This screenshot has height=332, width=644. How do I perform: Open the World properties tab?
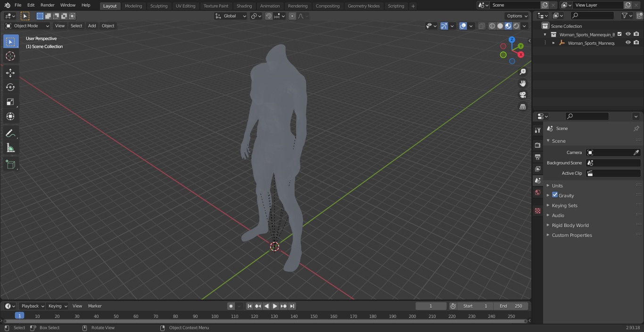(537, 192)
